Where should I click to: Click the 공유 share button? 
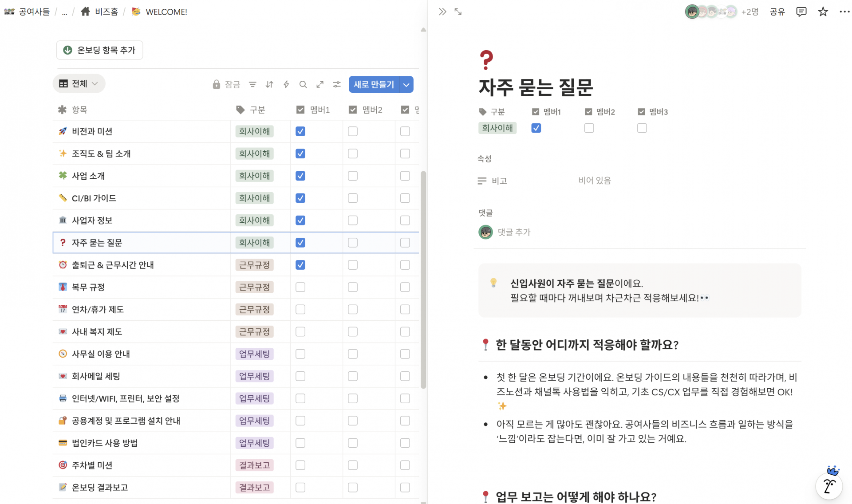pyautogui.click(x=777, y=12)
